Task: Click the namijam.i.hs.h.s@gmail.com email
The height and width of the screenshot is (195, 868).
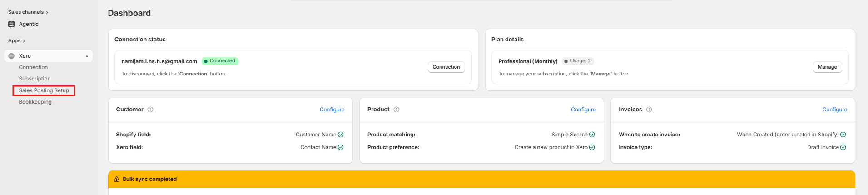Action: pyautogui.click(x=159, y=61)
